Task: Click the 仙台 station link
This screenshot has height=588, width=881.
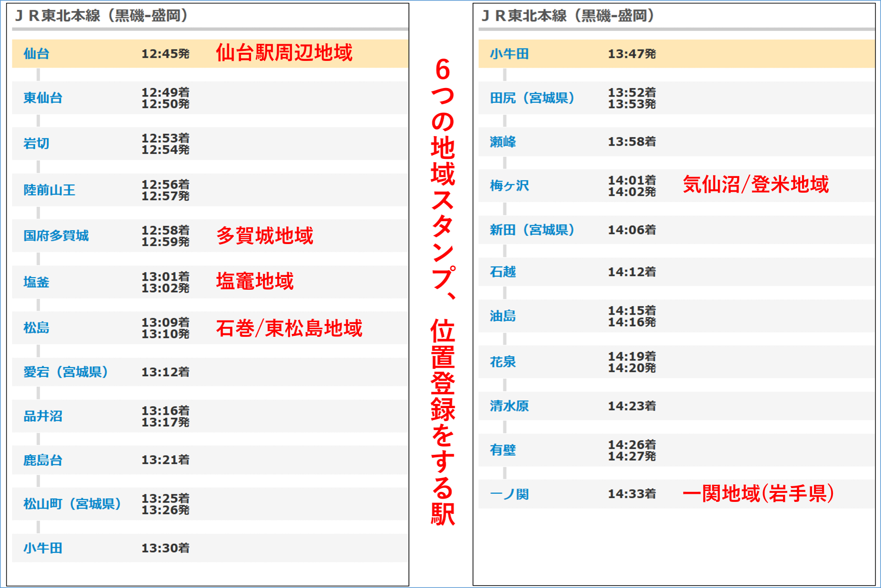Action: 36,54
